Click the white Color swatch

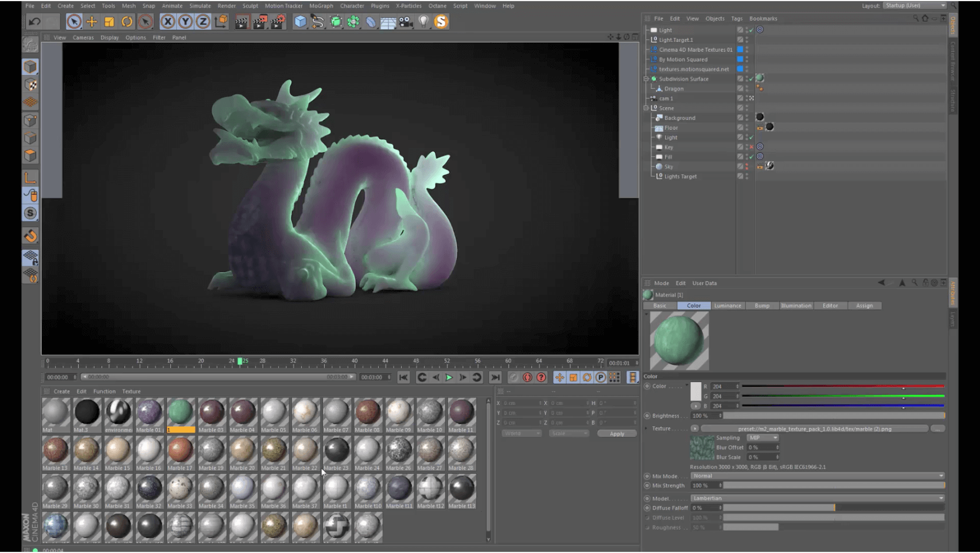[696, 391]
